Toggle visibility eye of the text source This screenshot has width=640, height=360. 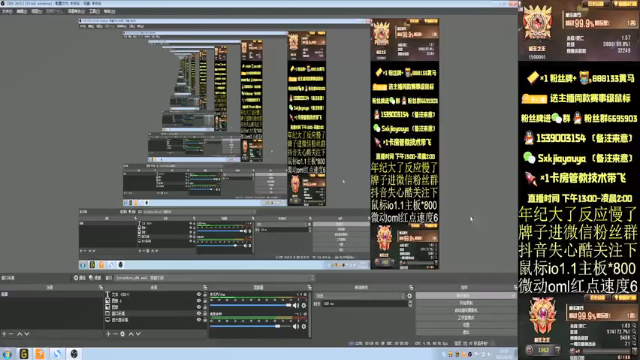point(199,294)
